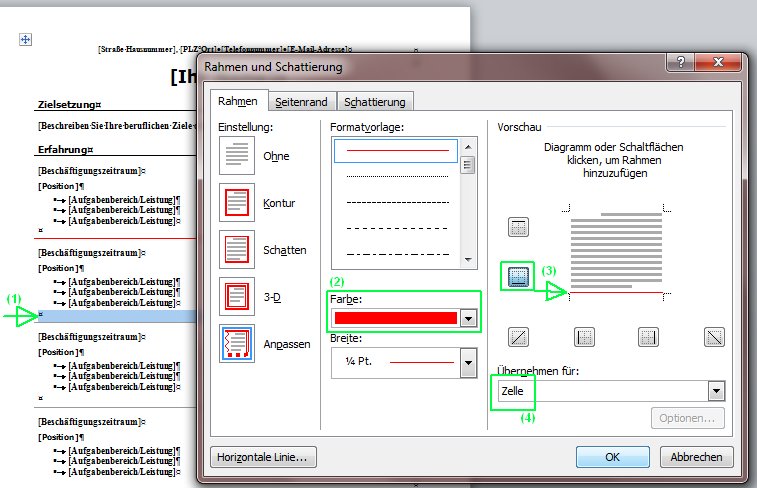This screenshot has width=757, height=488.
Task: Click the 'Anpassen' custom border icon
Action: tap(237, 344)
